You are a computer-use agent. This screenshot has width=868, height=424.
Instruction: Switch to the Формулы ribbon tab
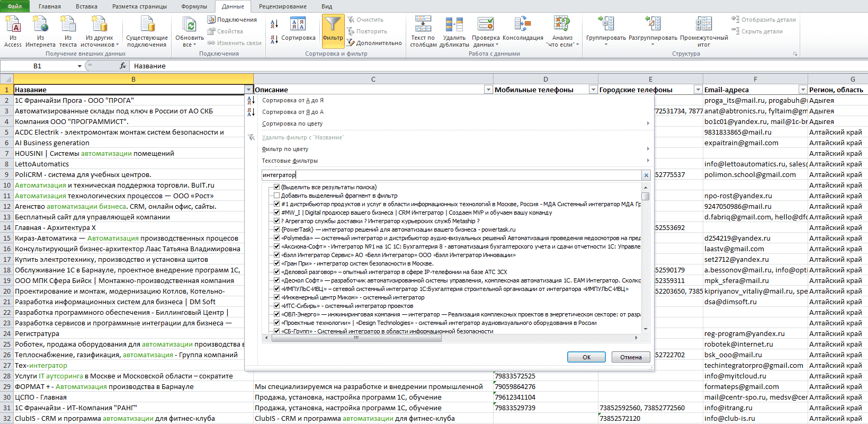coord(194,6)
